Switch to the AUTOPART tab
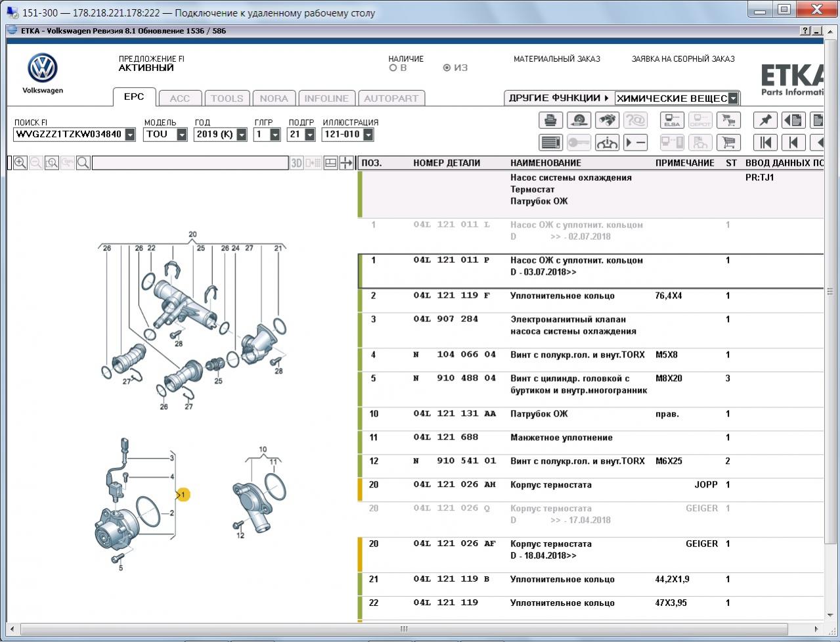The width and height of the screenshot is (840, 642). tap(391, 99)
